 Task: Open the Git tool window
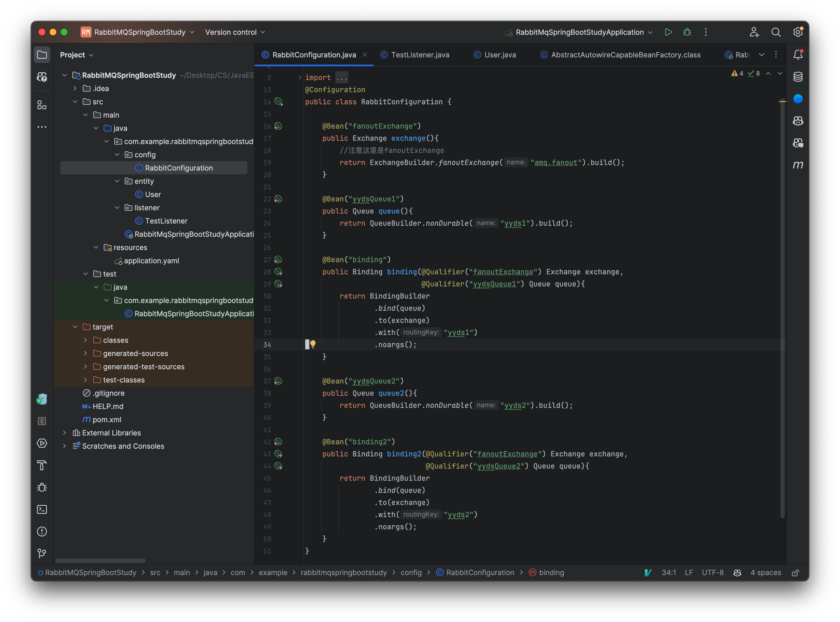pyautogui.click(x=42, y=553)
